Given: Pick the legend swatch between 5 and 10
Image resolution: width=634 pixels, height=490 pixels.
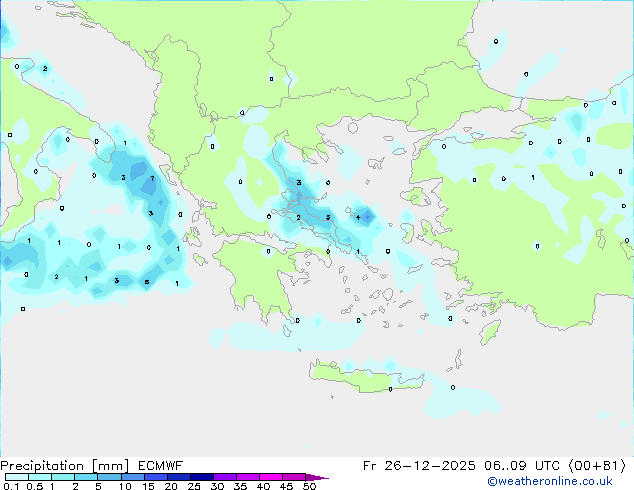Looking at the screenshot, I should 109,477.
